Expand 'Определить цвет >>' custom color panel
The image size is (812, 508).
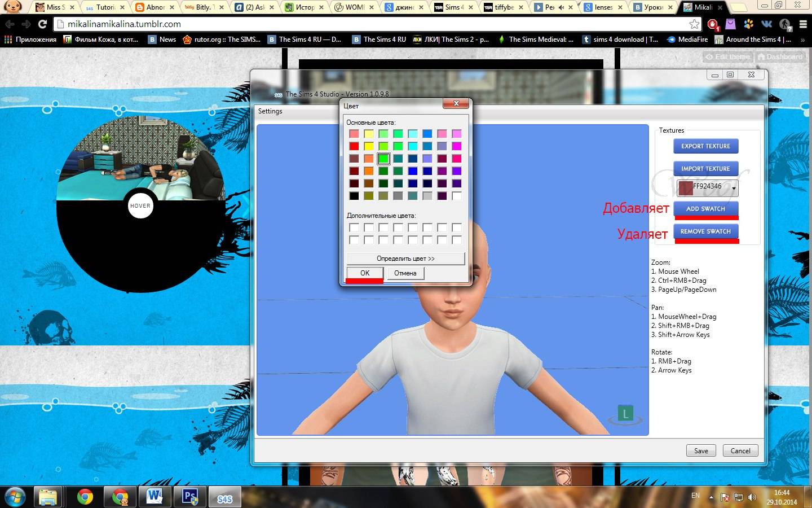(405, 259)
